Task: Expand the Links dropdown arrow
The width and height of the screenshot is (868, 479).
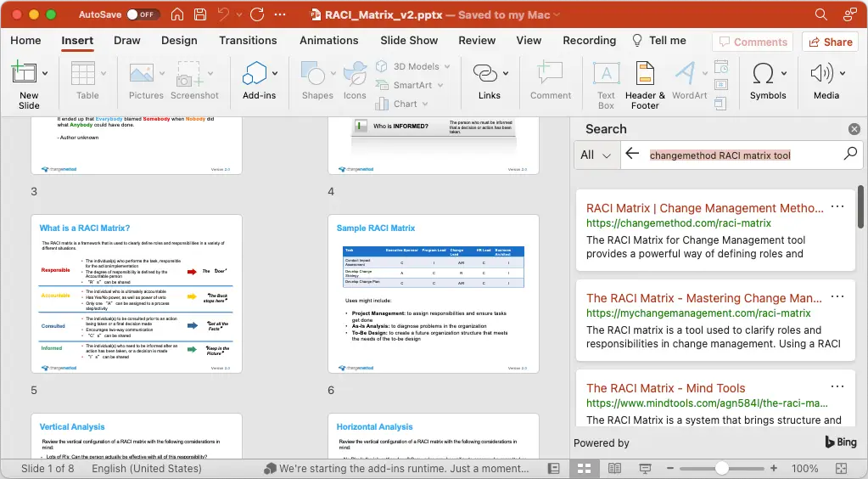Action: coord(506,73)
